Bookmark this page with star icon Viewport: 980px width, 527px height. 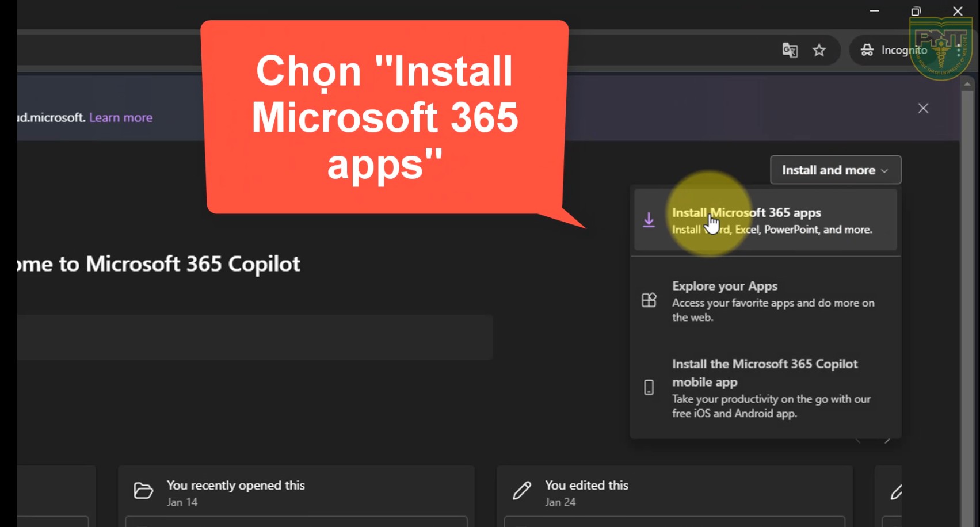click(x=819, y=51)
